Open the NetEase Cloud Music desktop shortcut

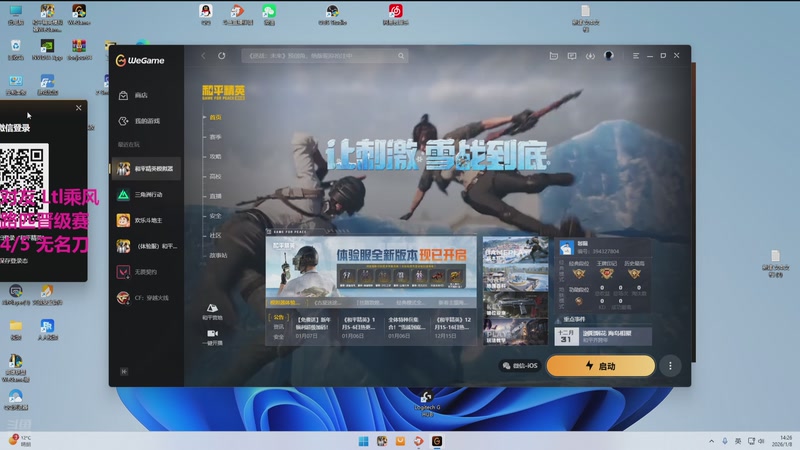pos(395,14)
